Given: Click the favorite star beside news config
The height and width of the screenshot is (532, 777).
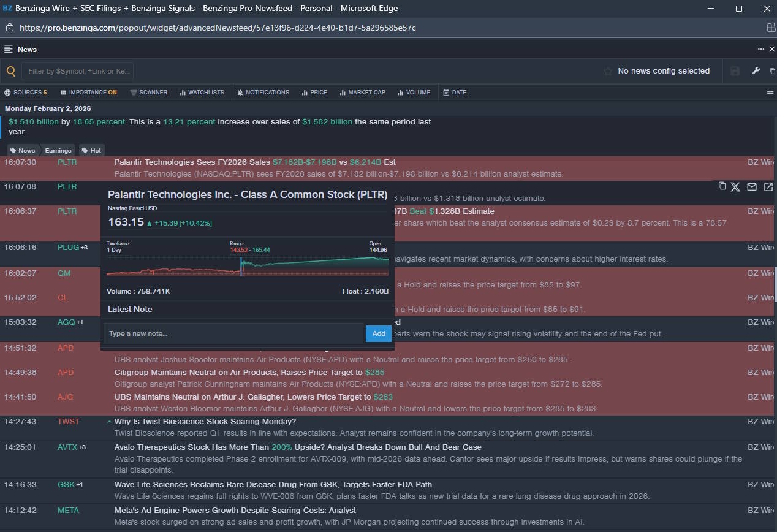Looking at the screenshot, I should click(x=608, y=71).
